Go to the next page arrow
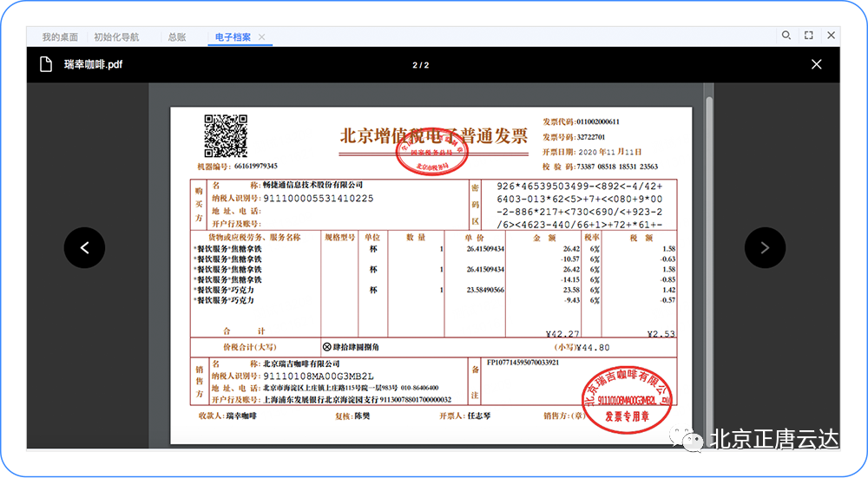The image size is (868, 478). click(765, 248)
